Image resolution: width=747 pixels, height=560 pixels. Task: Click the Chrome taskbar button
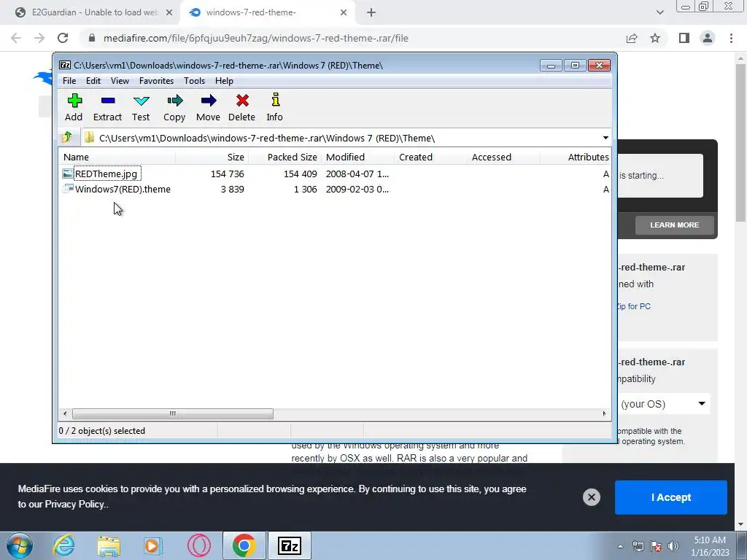[x=244, y=545]
